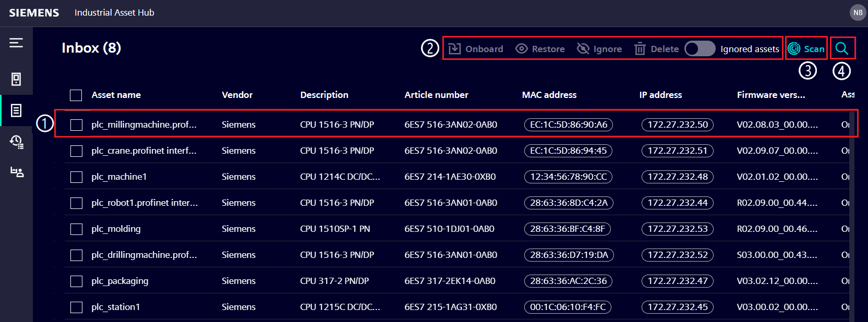Open the devices page in sidebar
Image resolution: width=868 pixels, height=322 pixels.
[16, 79]
